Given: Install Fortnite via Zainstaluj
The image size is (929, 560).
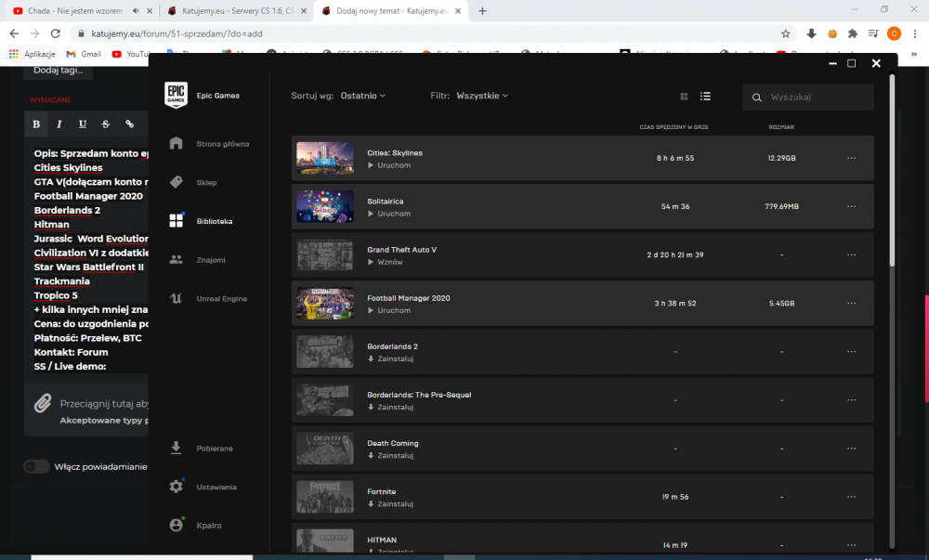Looking at the screenshot, I should coord(390,503).
